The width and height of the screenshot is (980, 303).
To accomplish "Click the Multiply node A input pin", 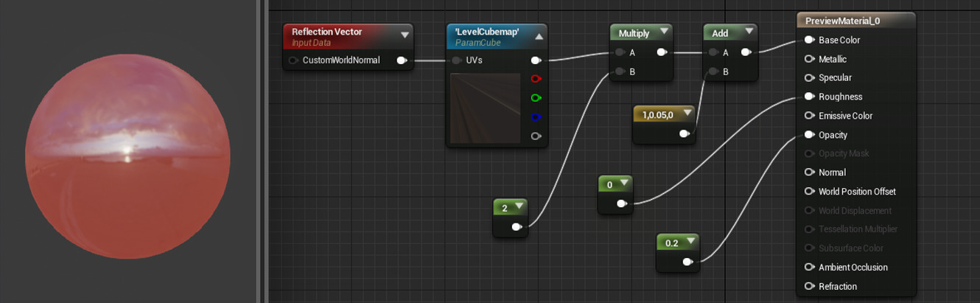I will [x=620, y=52].
